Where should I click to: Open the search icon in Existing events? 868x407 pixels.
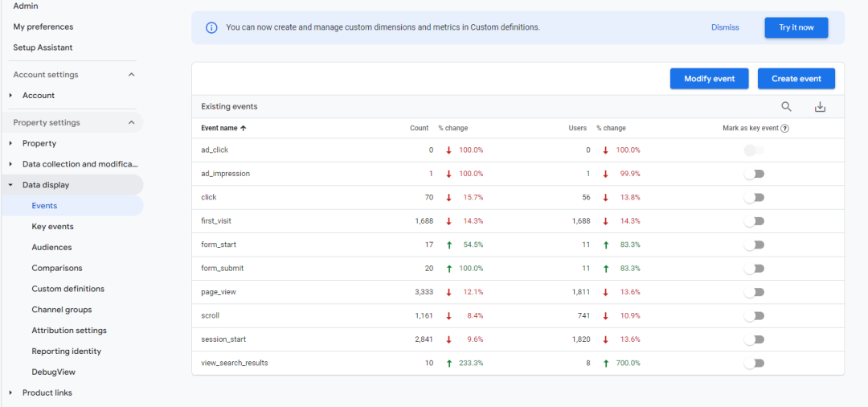point(786,107)
